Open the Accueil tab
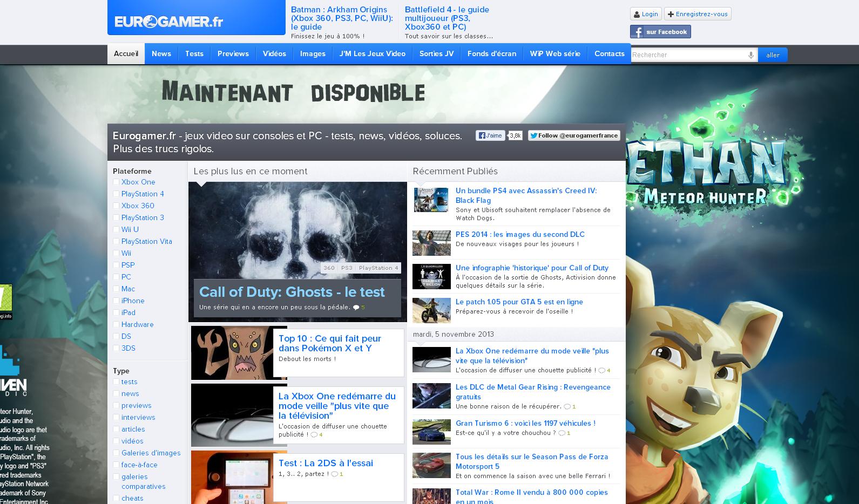Viewport: 859px width, 504px height. click(126, 54)
